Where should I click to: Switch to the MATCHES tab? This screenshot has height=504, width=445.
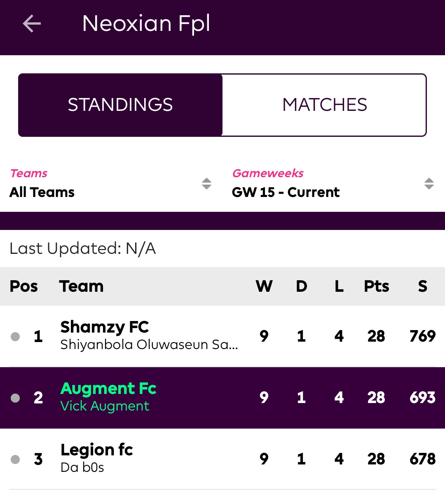click(324, 105)
